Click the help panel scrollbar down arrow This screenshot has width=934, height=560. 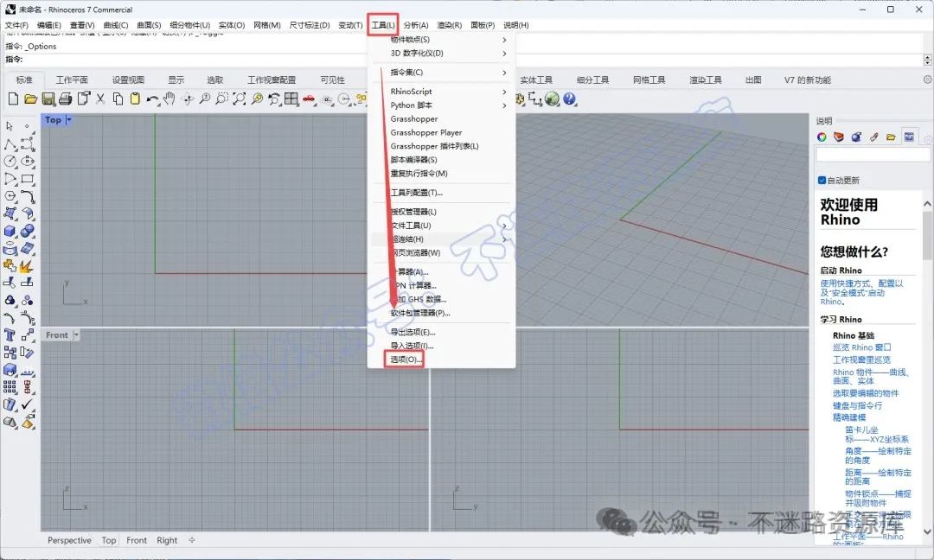tap(927, 531)
